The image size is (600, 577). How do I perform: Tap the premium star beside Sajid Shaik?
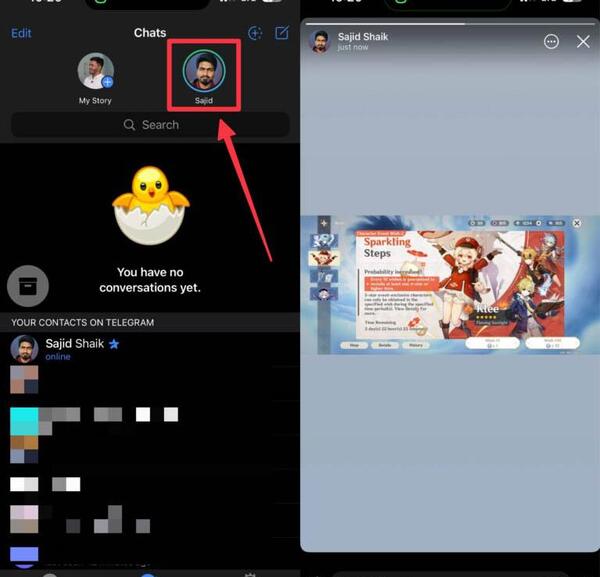114,344
